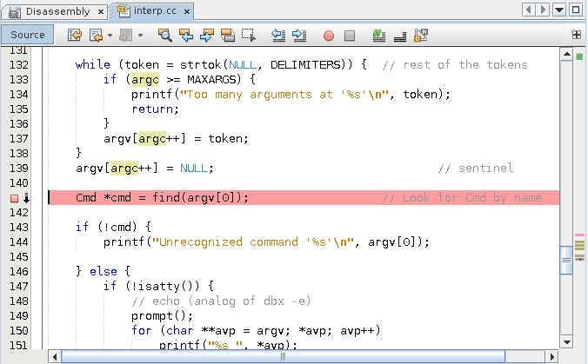Stop Macro Recording square icon
The width and height of the screenshot is (588, 364).
pos(350,36)
